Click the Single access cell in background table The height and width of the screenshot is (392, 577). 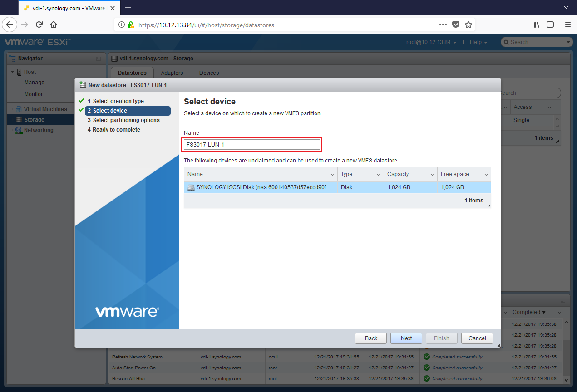pos(521,120)
